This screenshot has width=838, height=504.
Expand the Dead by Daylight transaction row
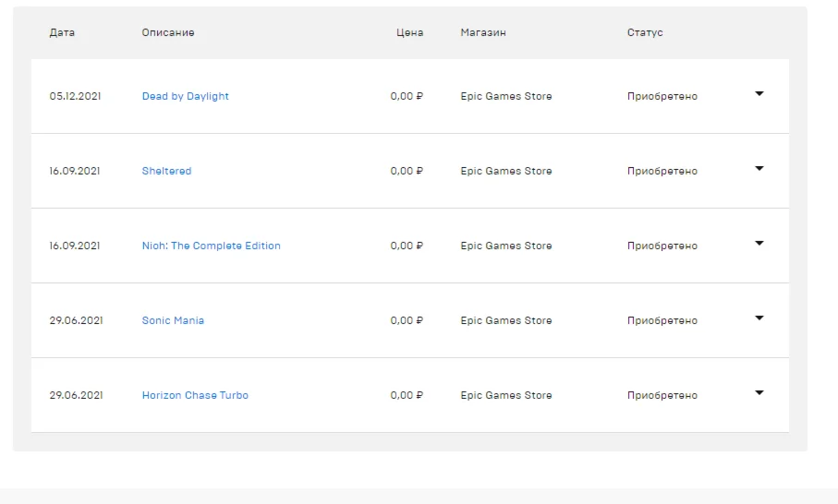point(759,94)
